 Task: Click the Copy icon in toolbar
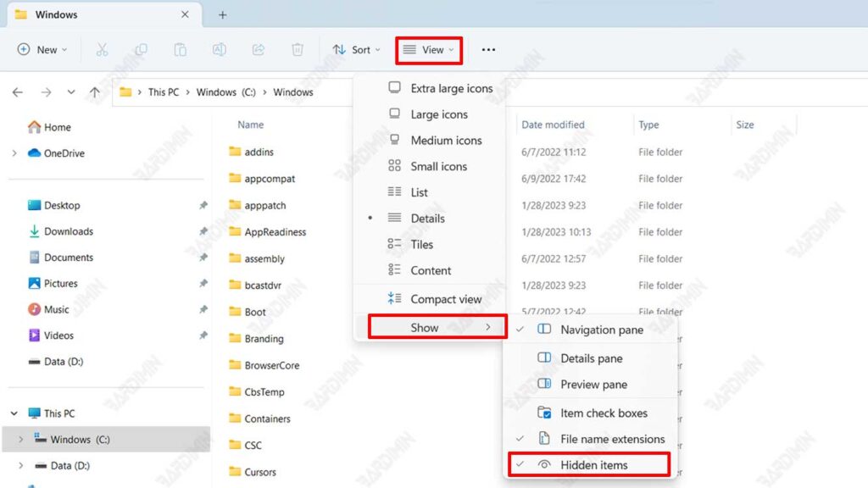point(142,50)
